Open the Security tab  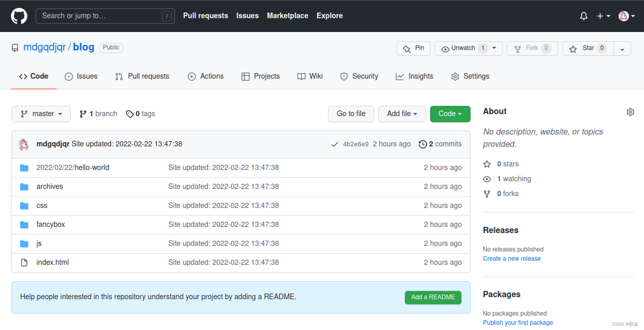coord(359,76)
